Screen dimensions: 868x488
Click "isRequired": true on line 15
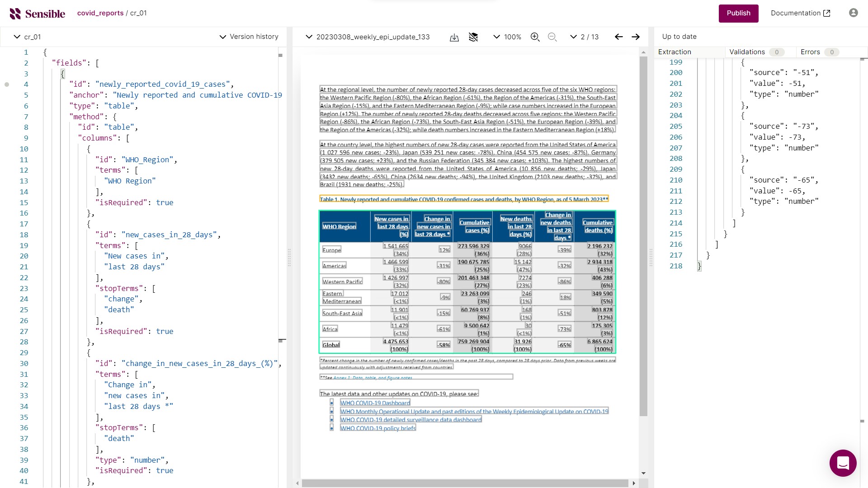134,203
